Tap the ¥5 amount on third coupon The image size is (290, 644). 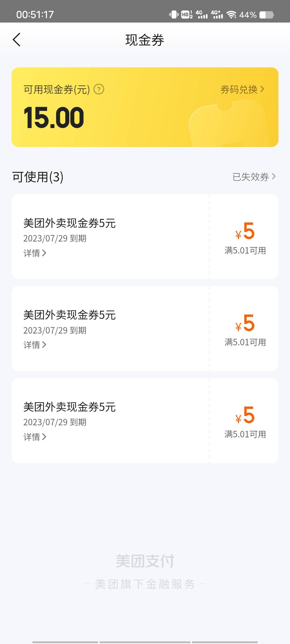[245, 415]
